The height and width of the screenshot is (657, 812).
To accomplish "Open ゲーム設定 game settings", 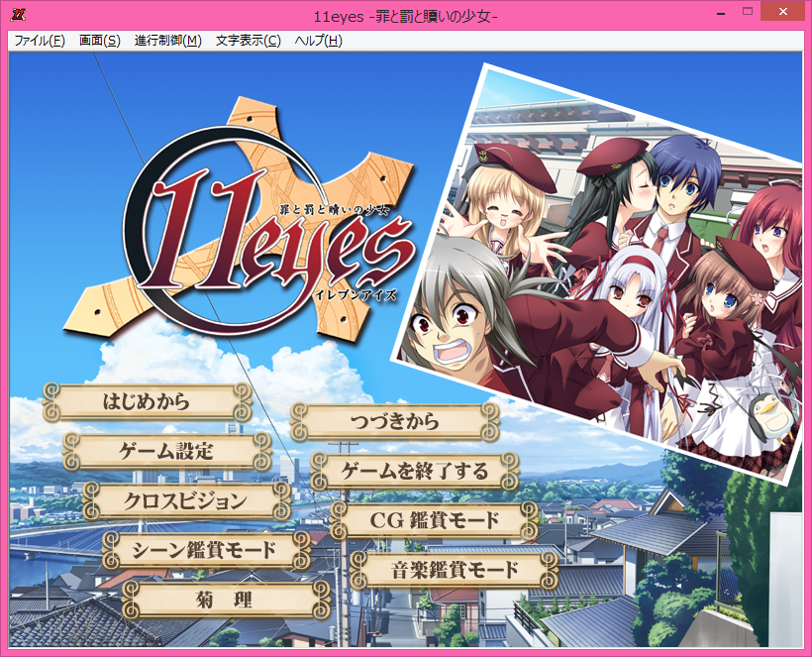I will (x=166, y=451).
